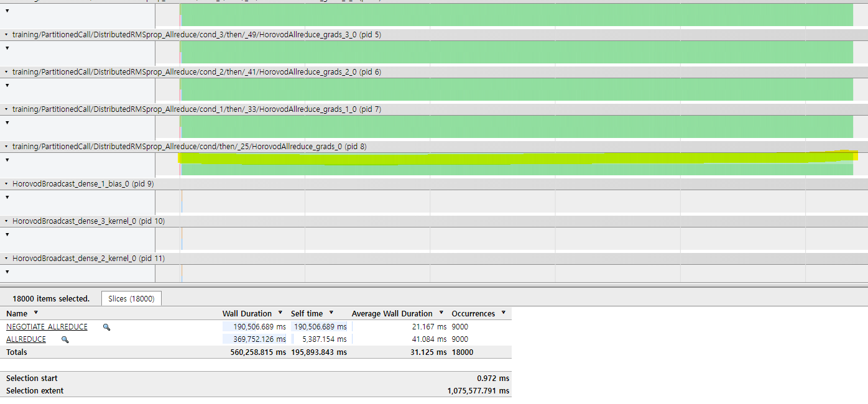868x404 pixels.
Task: Select the green slice in the pid 6 track
Action: [517, 90]
